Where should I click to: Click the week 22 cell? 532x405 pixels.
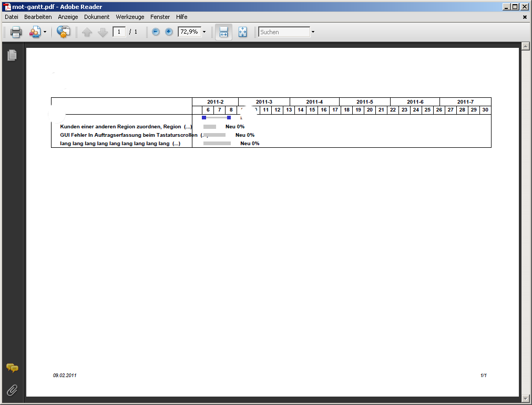(x=393, y=110)
